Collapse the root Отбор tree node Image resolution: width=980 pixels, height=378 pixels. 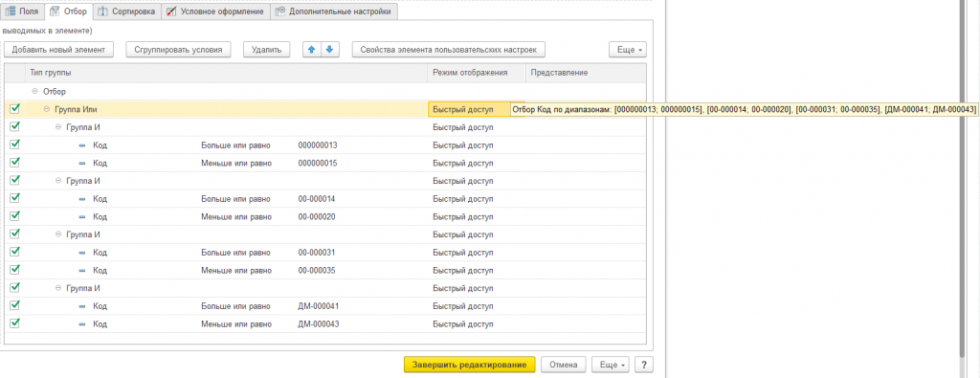click(x=34, y=92)
